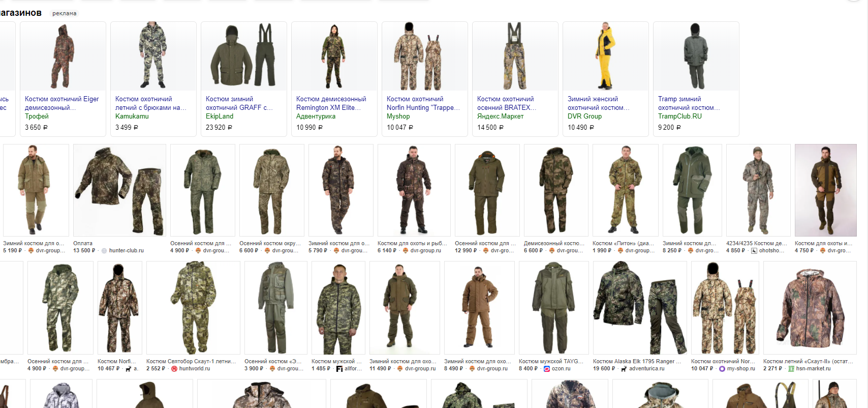Open the BRATEX autumn overalls ad image
The width and height of the screenshot is (868, 408).
tap(515, 56)
